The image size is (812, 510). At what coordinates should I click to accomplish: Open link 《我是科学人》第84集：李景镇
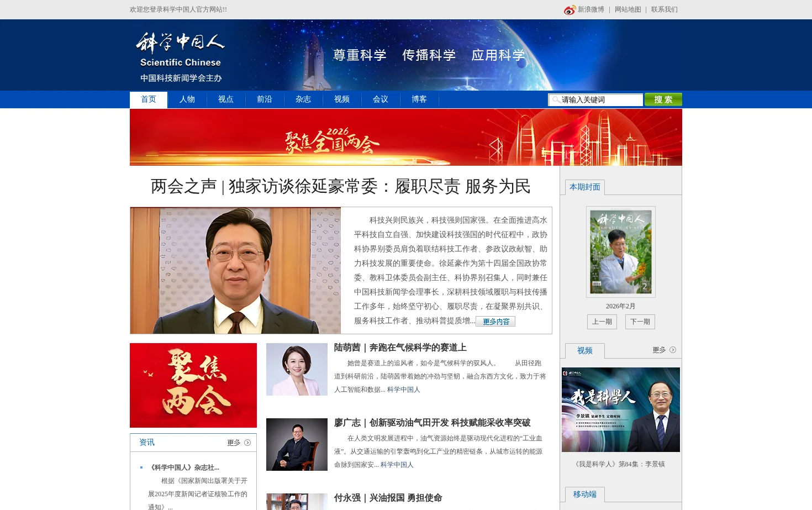pos(619,464)
